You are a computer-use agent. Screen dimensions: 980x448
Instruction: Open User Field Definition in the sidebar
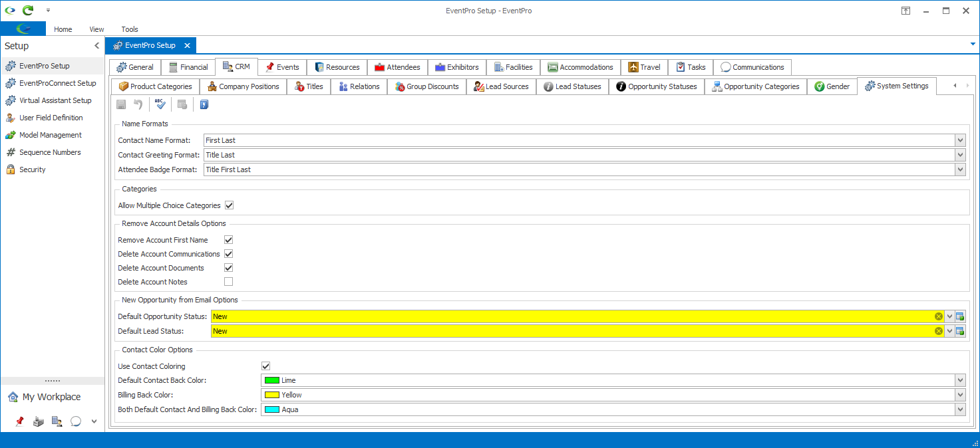[x=52, y=118]
